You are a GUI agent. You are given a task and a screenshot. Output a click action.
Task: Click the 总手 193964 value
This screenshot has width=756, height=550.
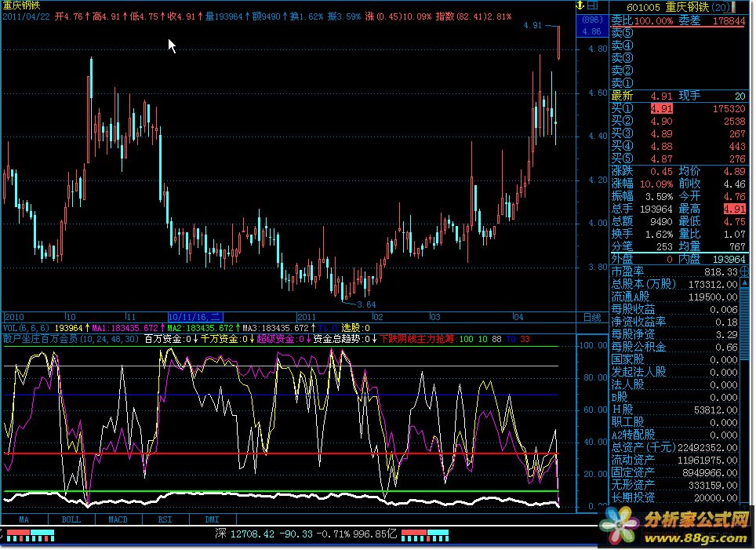(x=656, y=209)
